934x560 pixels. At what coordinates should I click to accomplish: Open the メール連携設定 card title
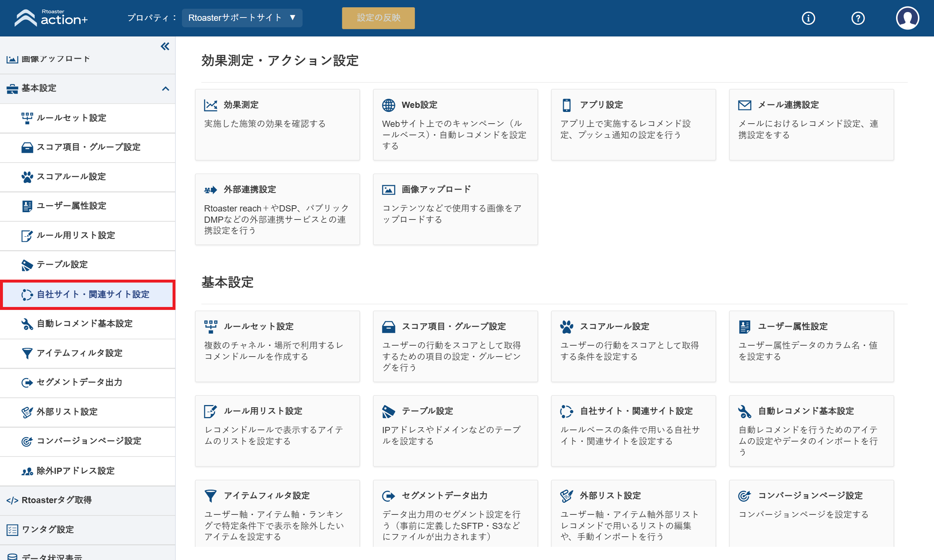pos(788,105)
